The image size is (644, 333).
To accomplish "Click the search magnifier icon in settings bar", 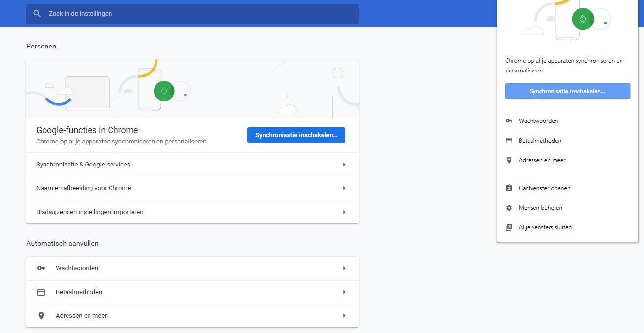I will [37, 14].
